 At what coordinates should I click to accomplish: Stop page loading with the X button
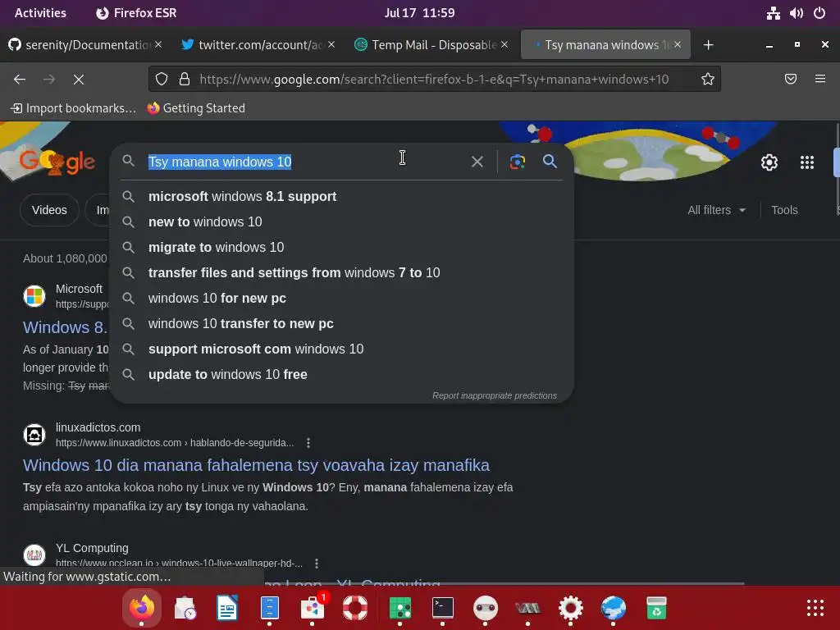(x=78, y=80)
